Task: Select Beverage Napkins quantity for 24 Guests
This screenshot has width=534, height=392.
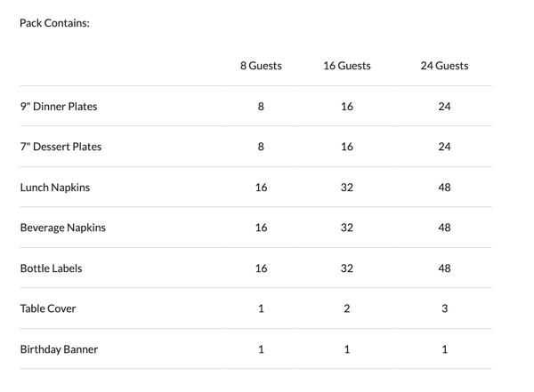Action: [x=444, y=228]
